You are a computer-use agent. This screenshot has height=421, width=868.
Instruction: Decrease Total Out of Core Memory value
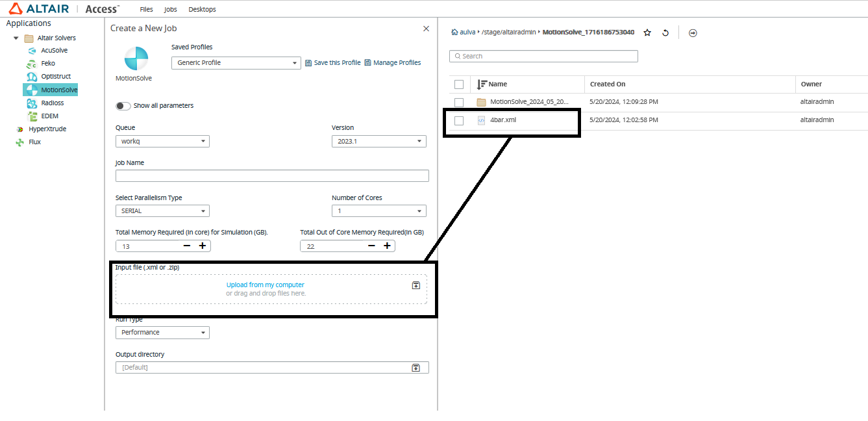pos(371,246)
